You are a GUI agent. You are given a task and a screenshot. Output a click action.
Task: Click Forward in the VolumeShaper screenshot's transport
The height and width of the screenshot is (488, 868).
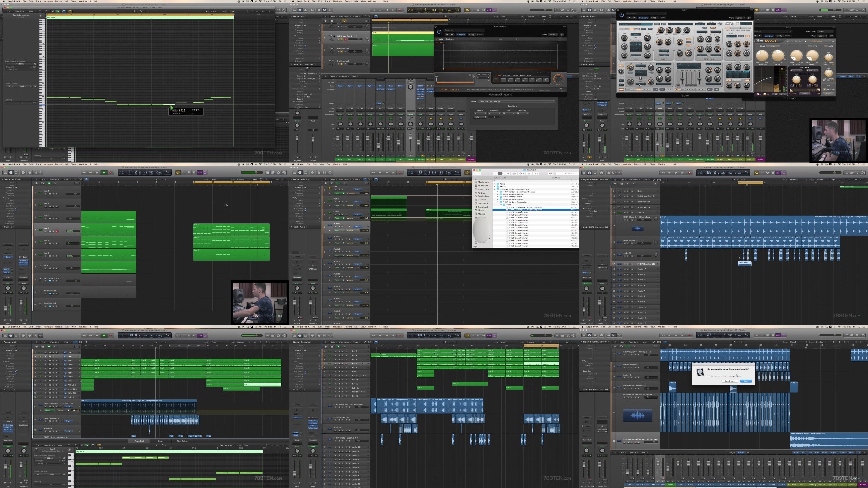coord(380,10)
